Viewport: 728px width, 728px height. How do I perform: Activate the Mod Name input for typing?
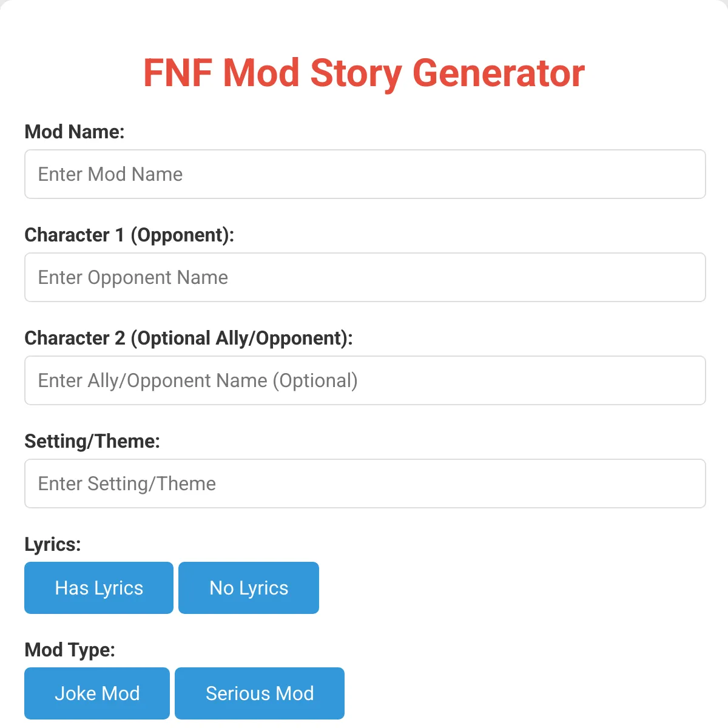pyautogui.click(x=364, y=174)
